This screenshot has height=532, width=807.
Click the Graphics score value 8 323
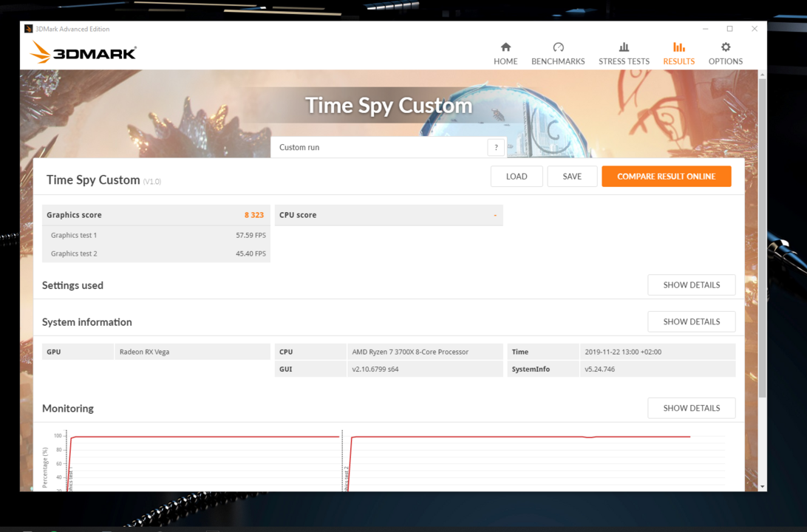point(253,215)
